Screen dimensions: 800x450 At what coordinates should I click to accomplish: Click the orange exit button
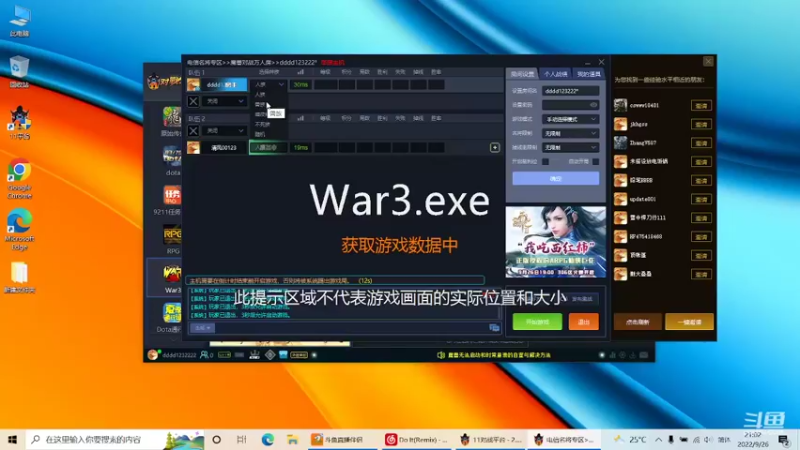[583, 322]
